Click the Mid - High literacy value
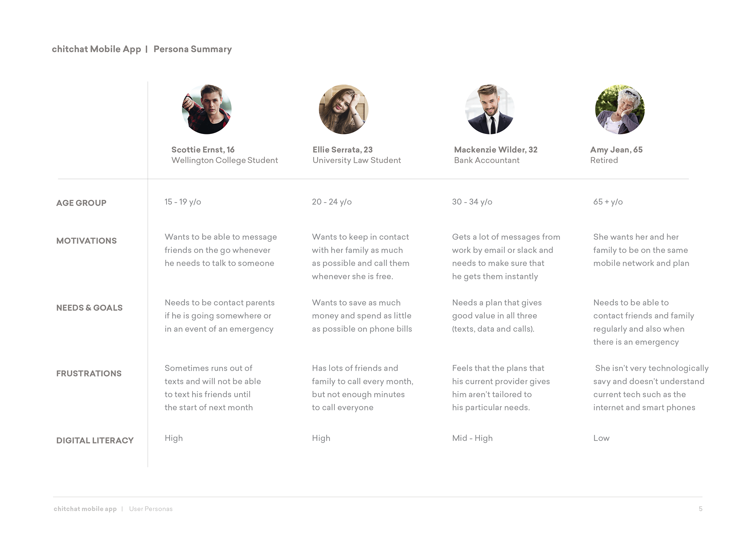The height and width of the screenshot is (541, 756). click(472, 438)
